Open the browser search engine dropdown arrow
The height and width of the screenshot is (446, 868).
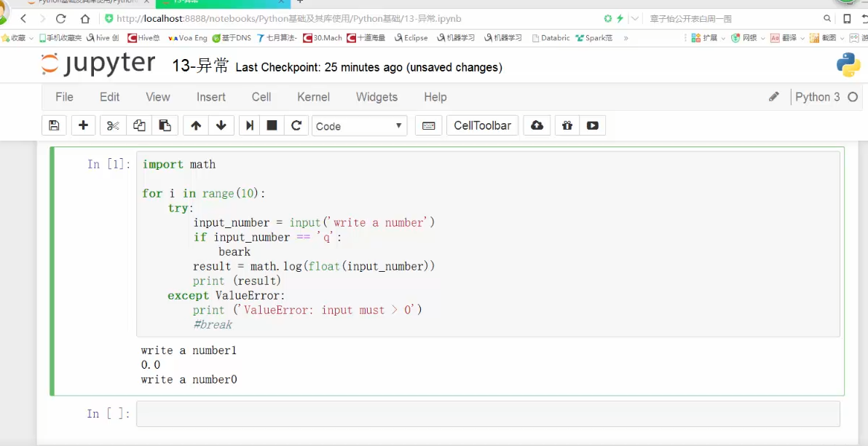(635, 18)
